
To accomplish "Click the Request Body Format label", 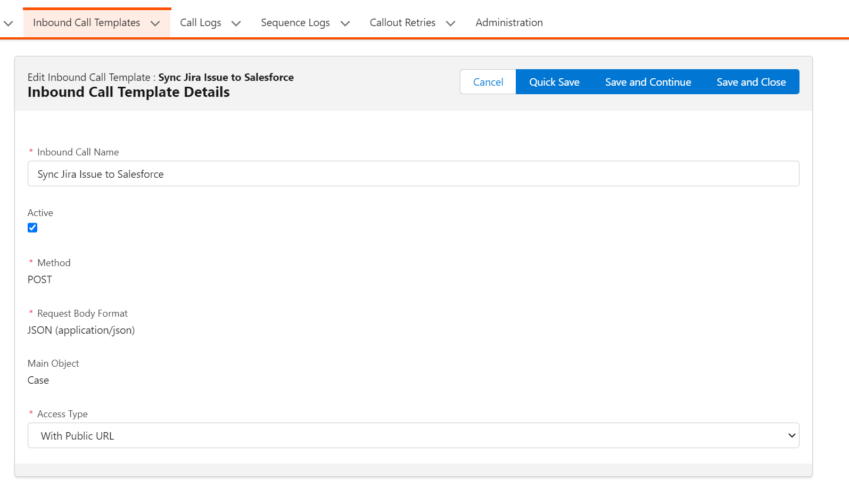I will tap(83, 313).
